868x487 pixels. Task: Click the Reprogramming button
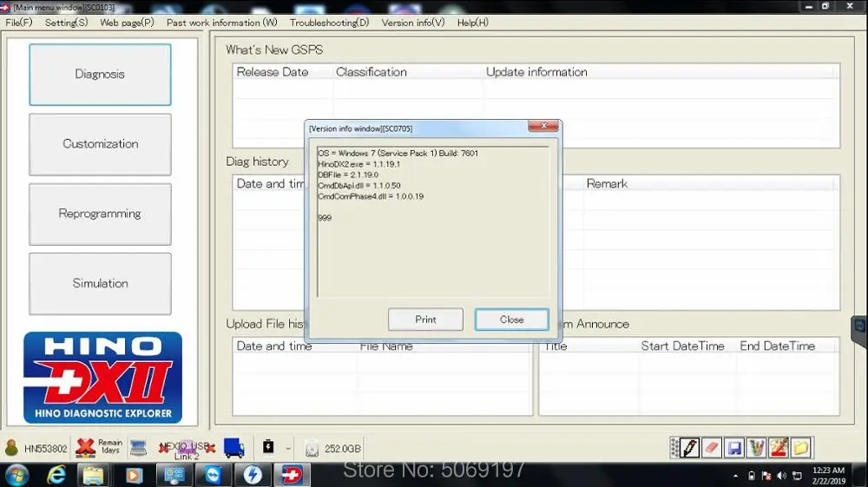[x=100, y=214]
